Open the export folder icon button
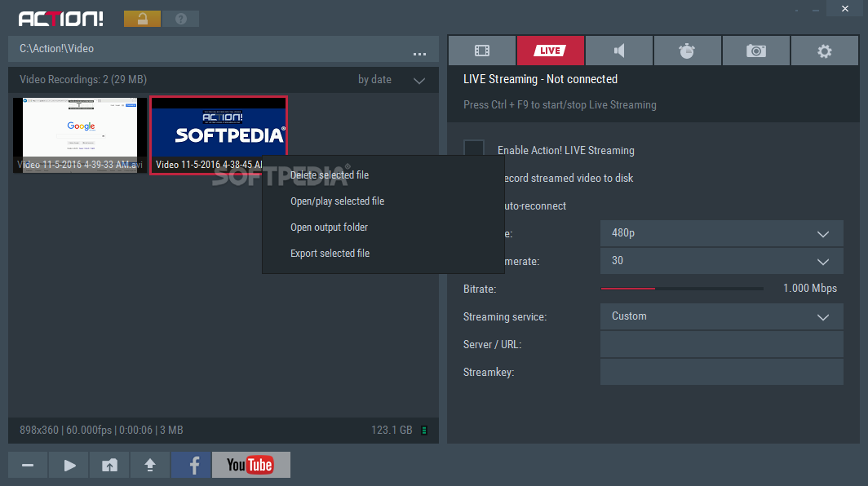This screenshot has width=868, height=486. [x=109, y=465]
